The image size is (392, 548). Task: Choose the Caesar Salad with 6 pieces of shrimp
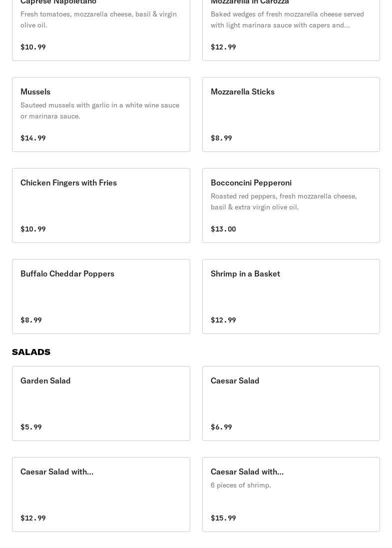[291, 494]
